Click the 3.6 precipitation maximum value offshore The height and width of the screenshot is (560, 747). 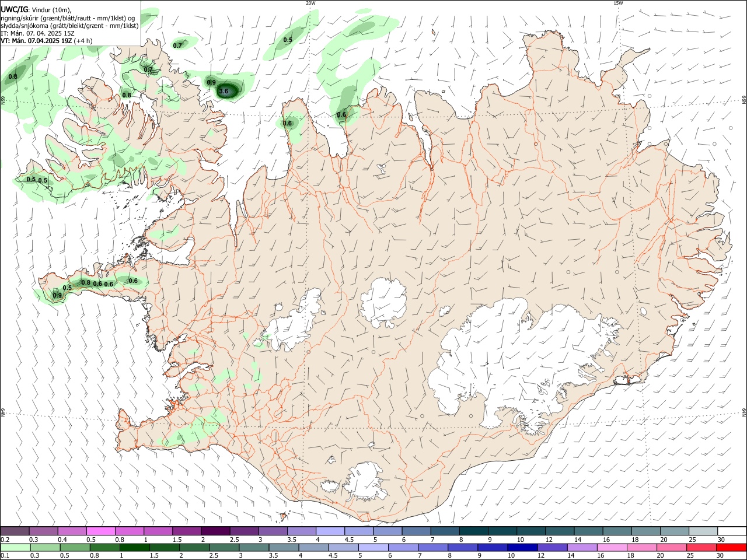pyautogui.click(x=223, y=91)
